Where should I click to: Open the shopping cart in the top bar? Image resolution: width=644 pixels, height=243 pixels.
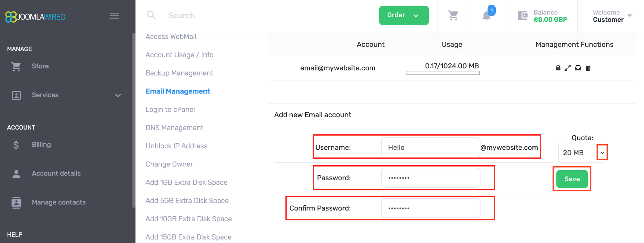453,16
